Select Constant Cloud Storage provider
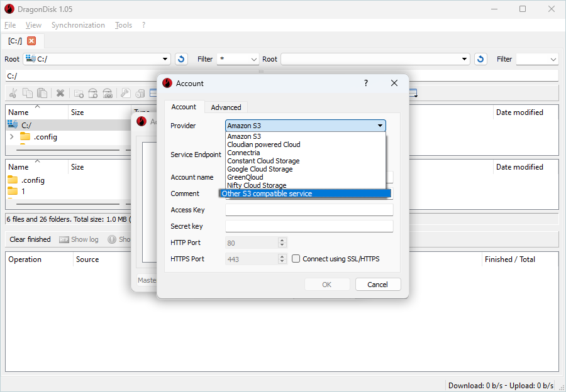Image resolution: width=566 pixels, height=392 pixels. point(306,161)
